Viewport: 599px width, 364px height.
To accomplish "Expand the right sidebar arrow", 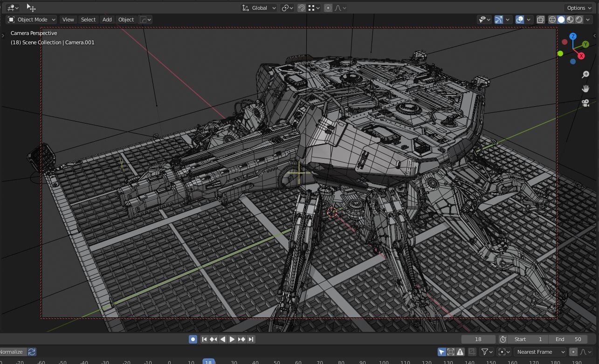I will 595,35.
